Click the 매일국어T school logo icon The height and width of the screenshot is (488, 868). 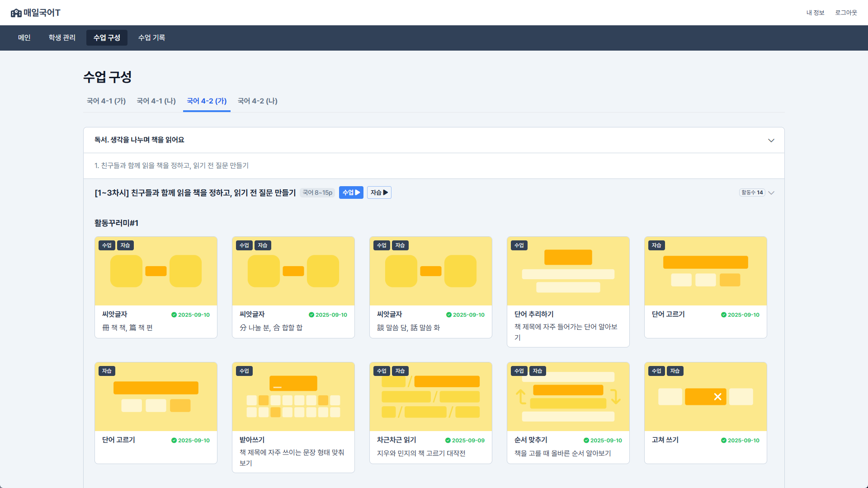pyautogui.click(x=16, y=13)
